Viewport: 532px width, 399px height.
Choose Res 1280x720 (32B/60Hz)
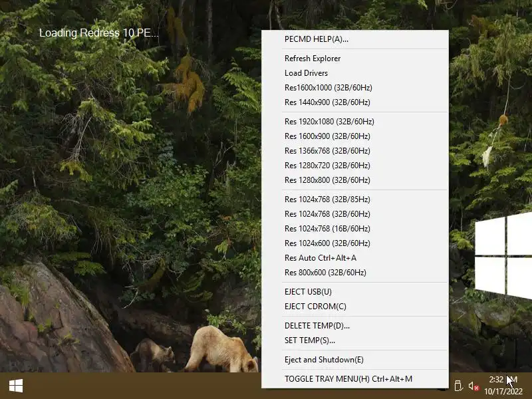[355, 165]
